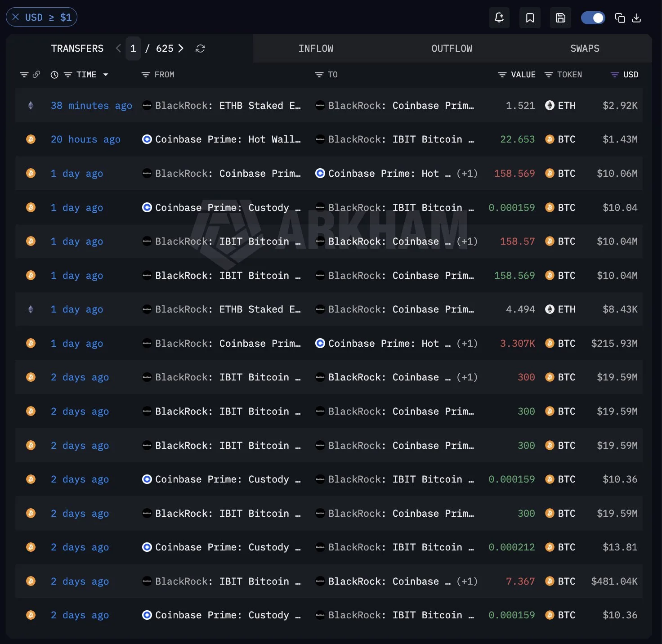Click the bookmark icon in the top bar

click(530, 18)
